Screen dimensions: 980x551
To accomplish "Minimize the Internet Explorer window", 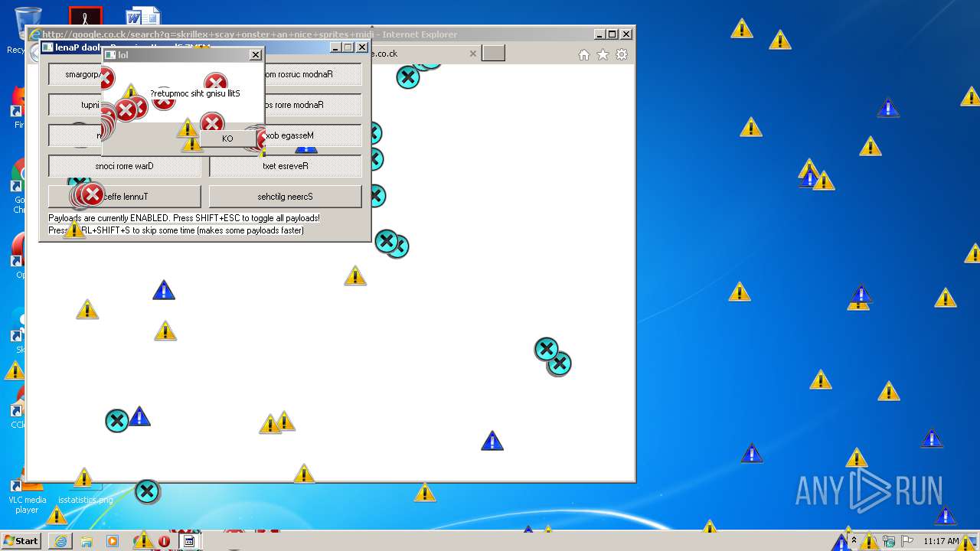I will click(599, 34).
